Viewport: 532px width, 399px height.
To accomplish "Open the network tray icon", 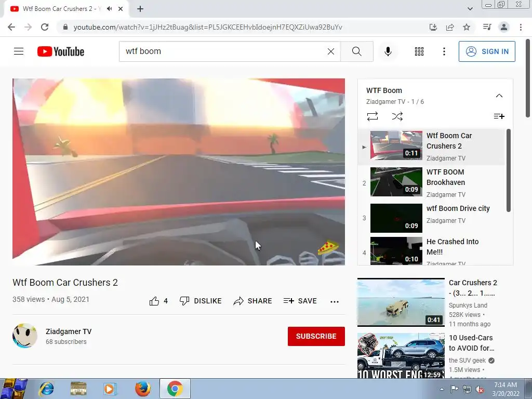I will [x=467, y=389].
